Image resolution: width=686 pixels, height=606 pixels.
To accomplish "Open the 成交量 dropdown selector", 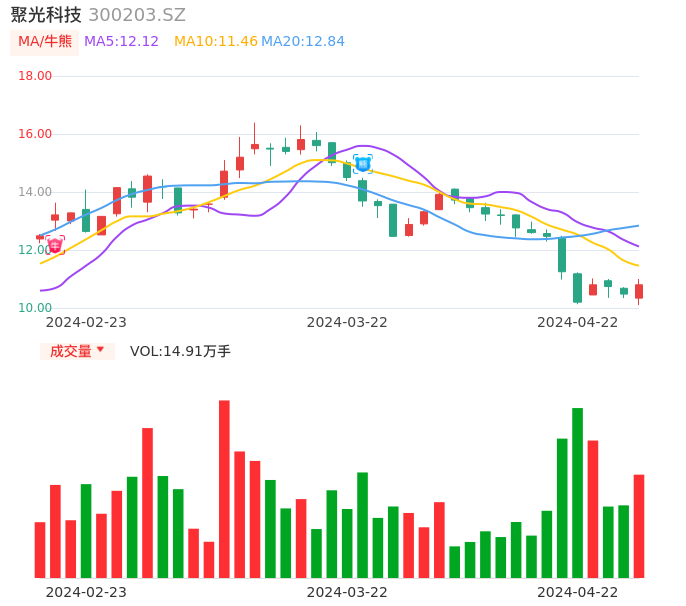I will tap(77, 351).
